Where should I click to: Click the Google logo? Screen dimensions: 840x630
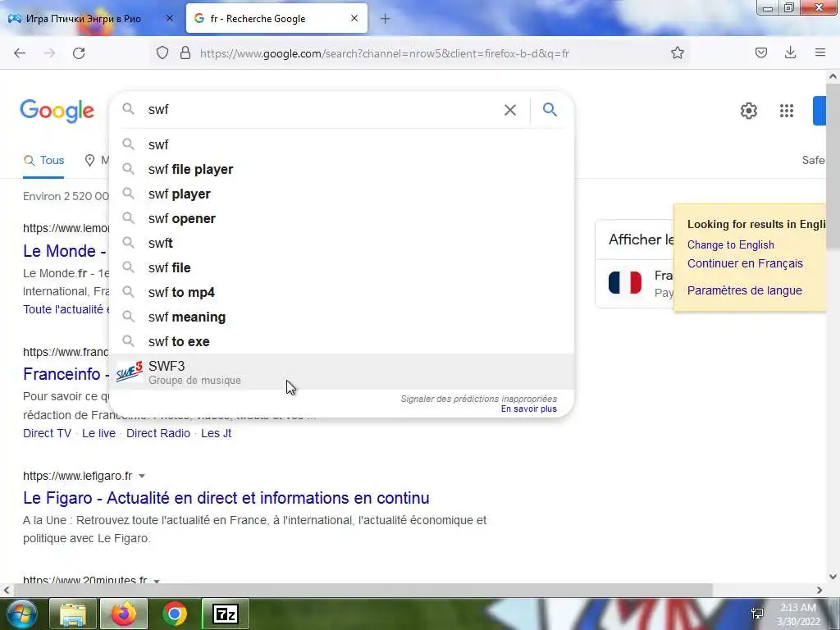(x=57, y=111)
